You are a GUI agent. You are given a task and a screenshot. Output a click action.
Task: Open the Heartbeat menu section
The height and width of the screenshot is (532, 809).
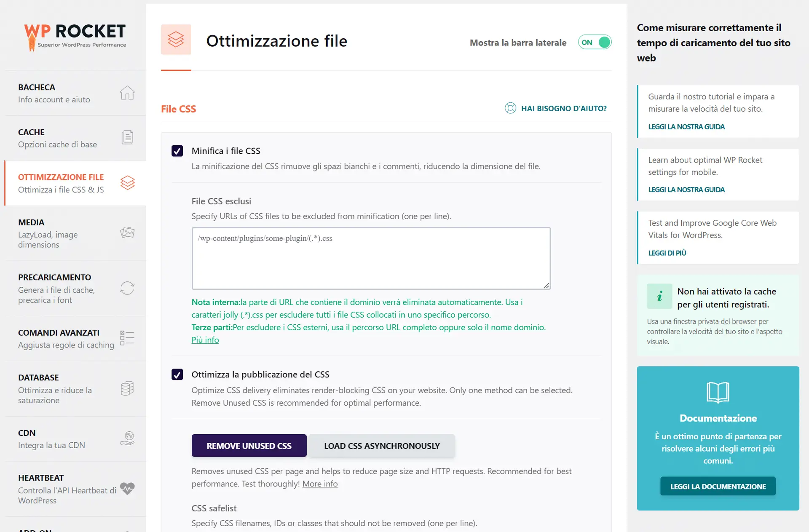[76, 489]
